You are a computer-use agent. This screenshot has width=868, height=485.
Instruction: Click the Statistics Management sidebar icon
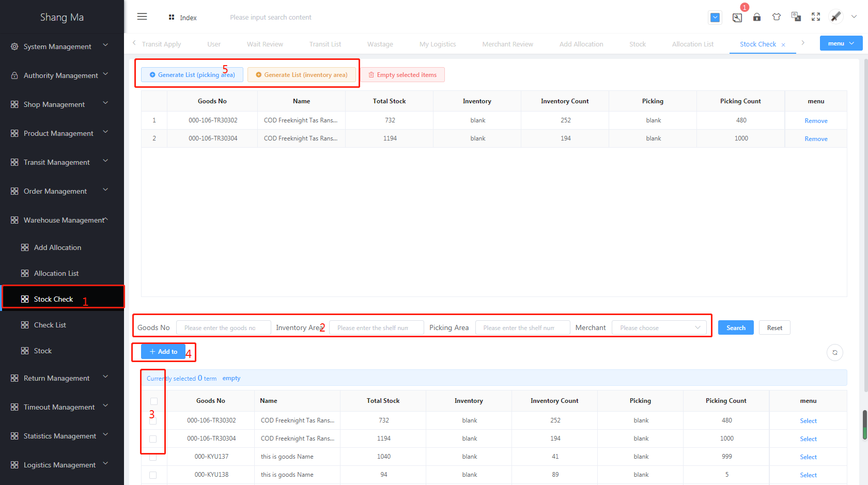14,436
